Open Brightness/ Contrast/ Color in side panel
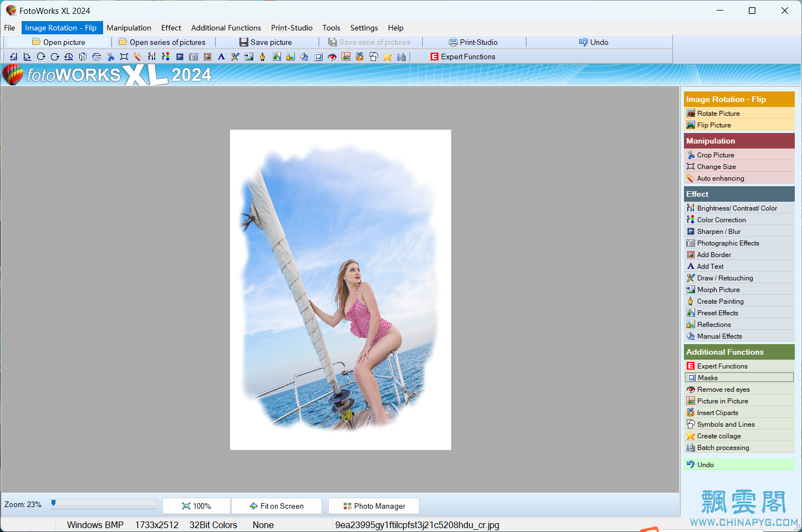The image size is (802, 532). click(x=739, y=208)
